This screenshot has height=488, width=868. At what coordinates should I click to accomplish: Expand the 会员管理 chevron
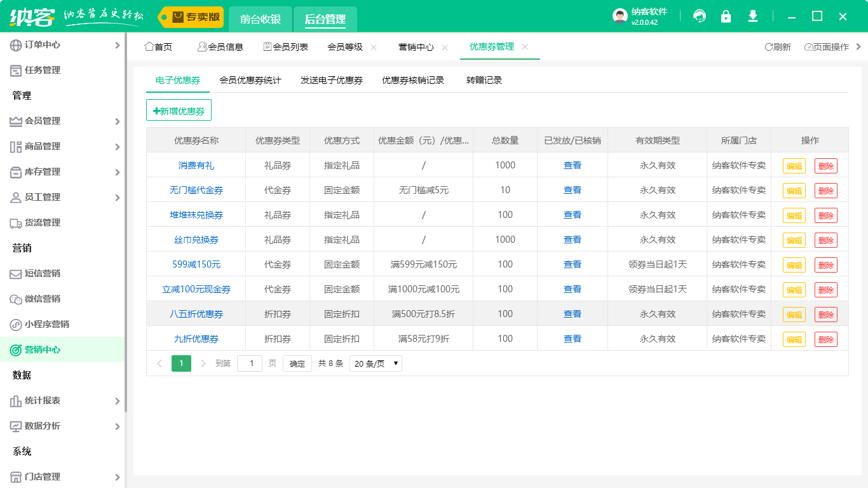point(118,121)
